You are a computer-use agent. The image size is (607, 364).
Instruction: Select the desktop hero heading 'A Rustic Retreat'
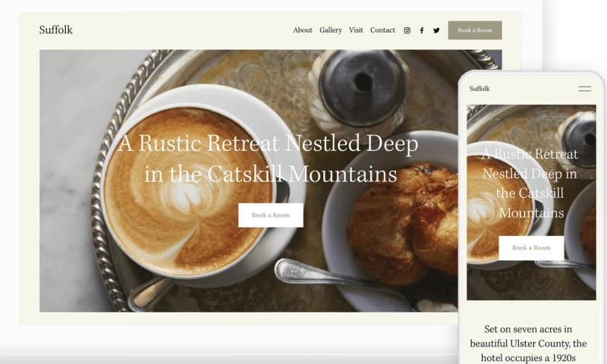point(268,158)
